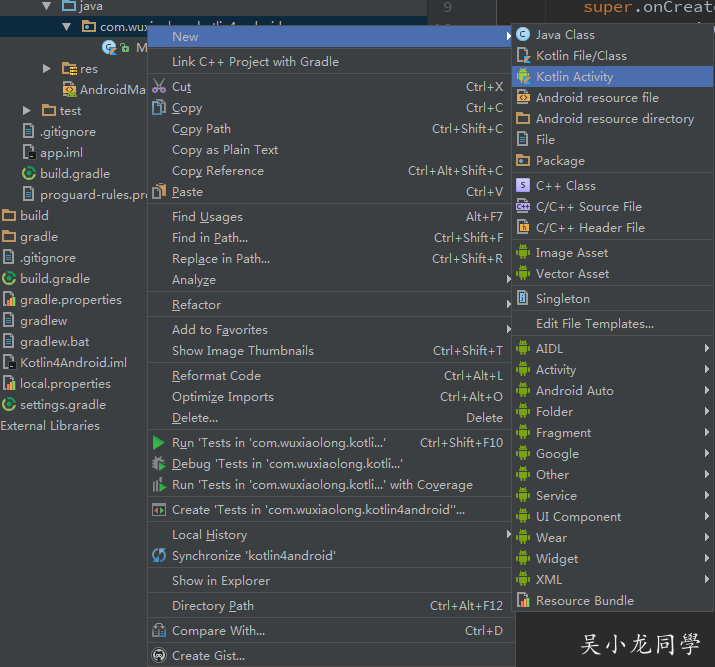Click the Copy pages icon
715x667 pixels.
(x=159, y=108)
